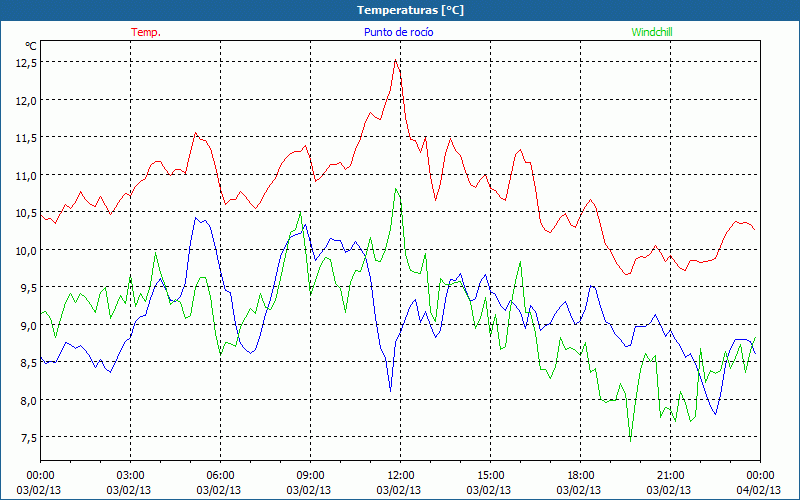Click the 18:00 time axis label
The image size is (800, 500).
580,476
